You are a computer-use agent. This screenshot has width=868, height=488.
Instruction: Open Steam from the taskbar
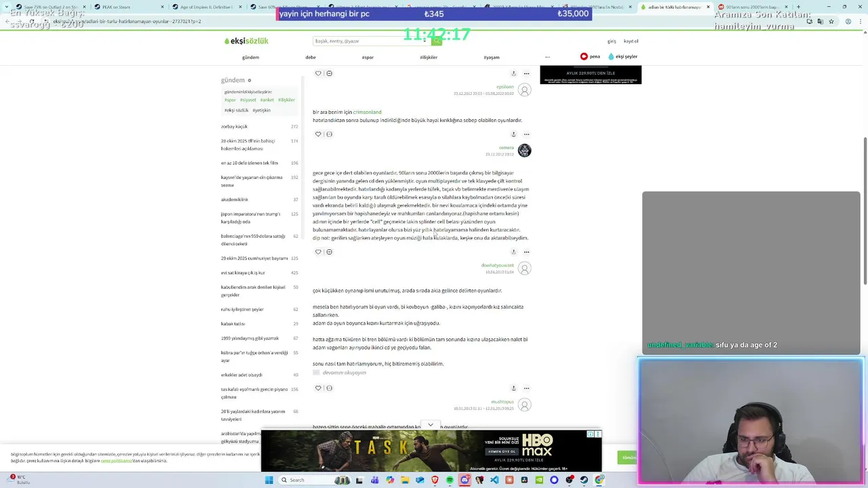coord(584,480)
